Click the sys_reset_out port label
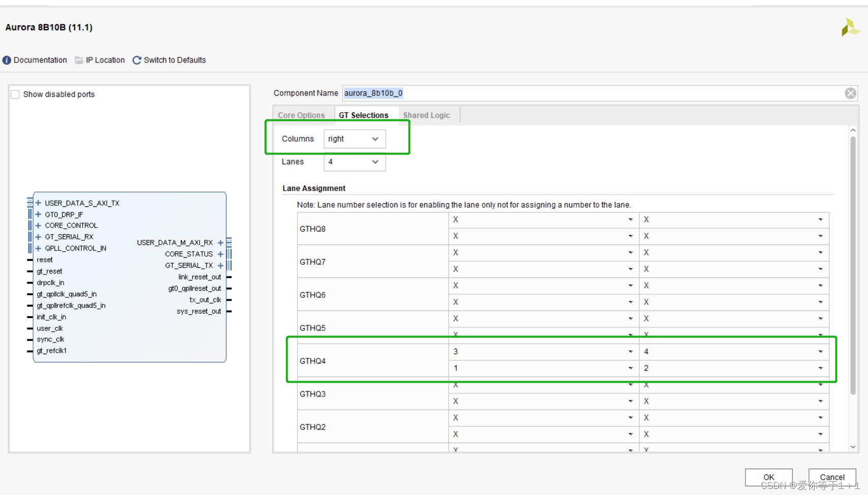The height and width of the screenshot is (495, 868). click(x=199, y=312)
